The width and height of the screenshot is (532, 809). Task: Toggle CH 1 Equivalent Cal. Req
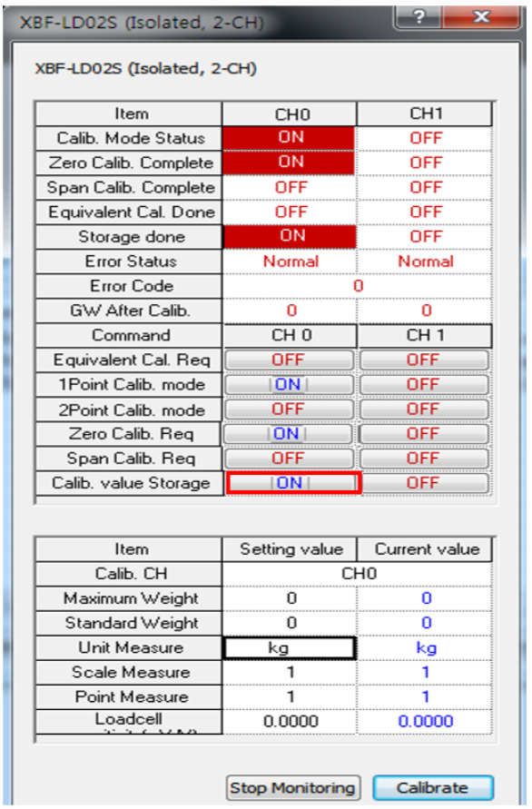[x=424, y=360]
